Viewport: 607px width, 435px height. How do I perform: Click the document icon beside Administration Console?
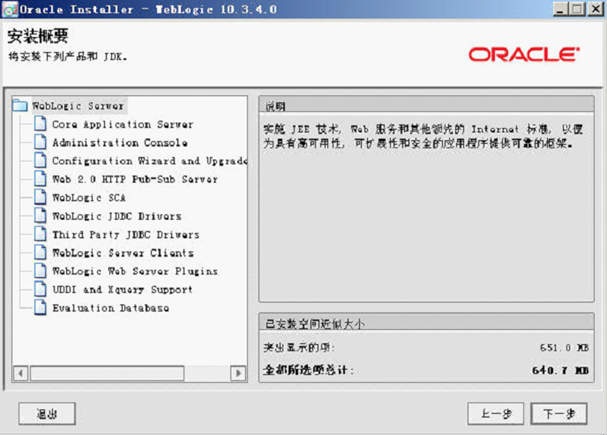pos(40,142)
